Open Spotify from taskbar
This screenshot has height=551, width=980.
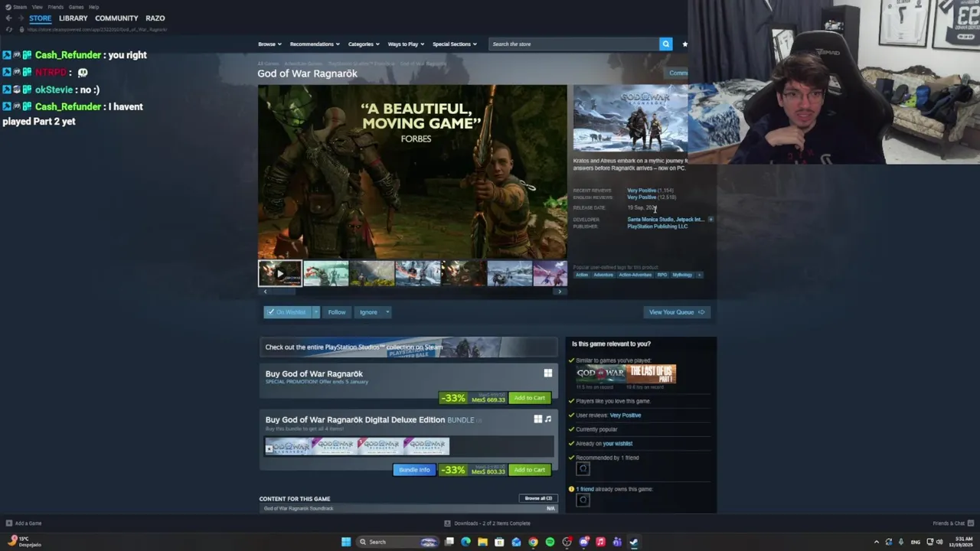point(550,542)
